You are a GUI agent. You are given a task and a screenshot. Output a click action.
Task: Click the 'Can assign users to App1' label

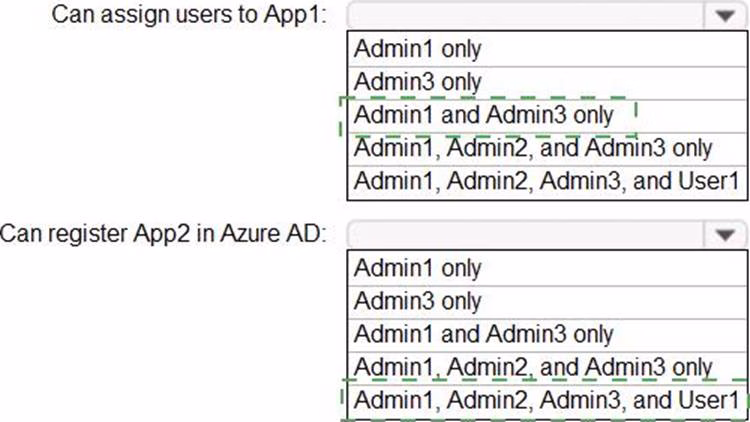point(189,16)
